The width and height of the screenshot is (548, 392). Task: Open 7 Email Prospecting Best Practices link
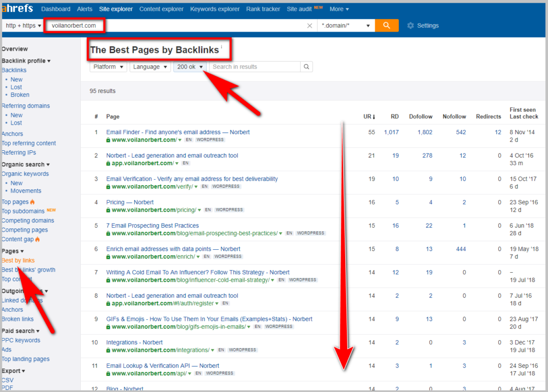(153, 225)
